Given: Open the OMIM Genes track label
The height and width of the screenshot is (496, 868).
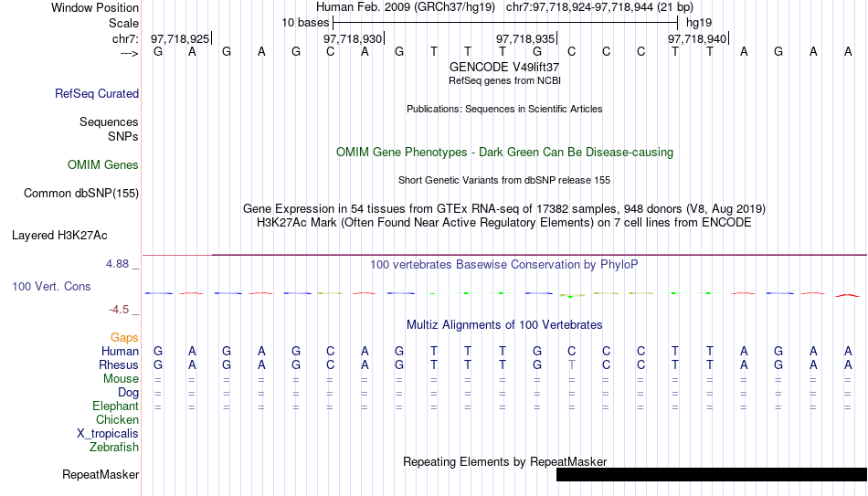Looking at the screenshot, I should pos(103,165).
